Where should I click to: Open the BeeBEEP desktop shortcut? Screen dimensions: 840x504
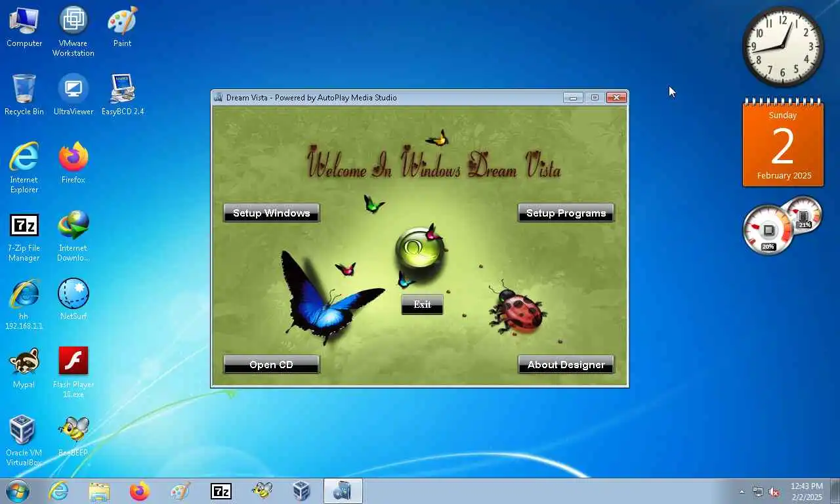pyautogui.click(x=73, y=436)
